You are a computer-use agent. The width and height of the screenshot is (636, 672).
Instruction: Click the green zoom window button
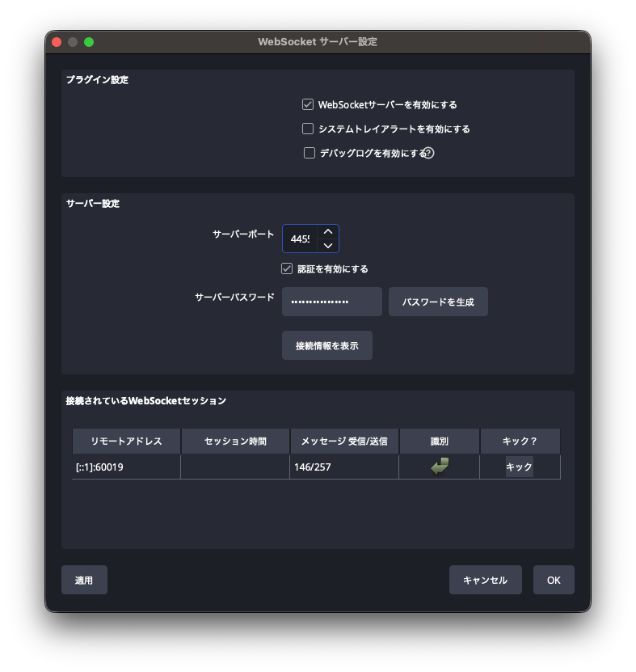89,42
